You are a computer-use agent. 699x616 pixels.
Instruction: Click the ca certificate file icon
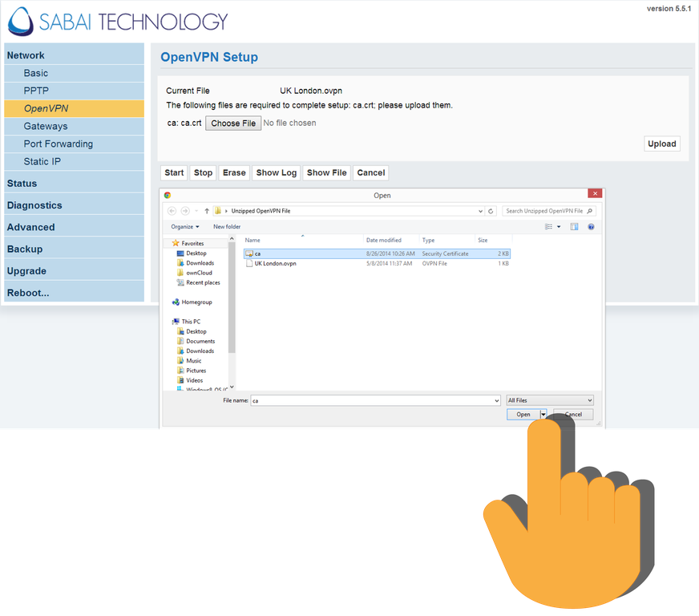point(249,253)
